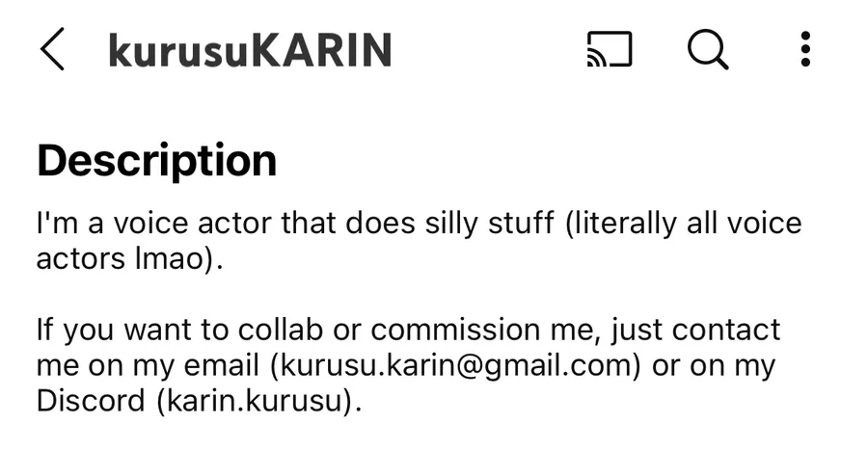Open the three-dot more options menu
This screenshot has height=451, width=868.
click(805, 49)
